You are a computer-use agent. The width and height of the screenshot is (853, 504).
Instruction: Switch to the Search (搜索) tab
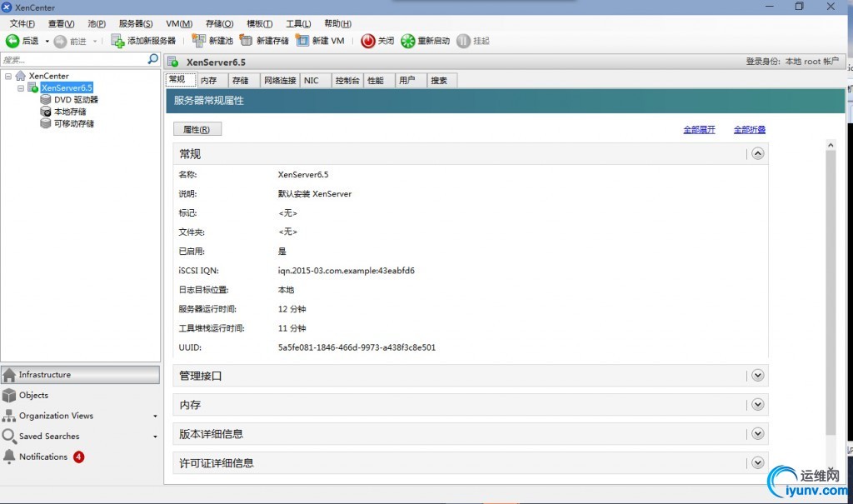tap(442, 81)
